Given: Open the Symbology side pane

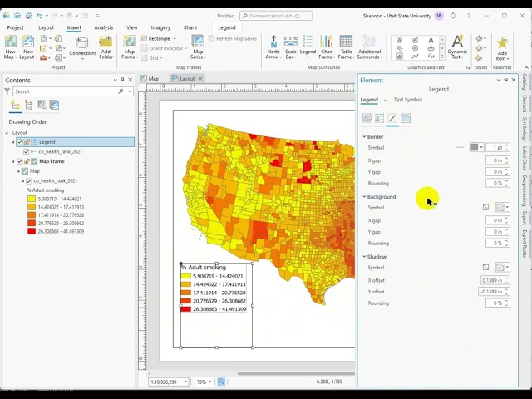Looking at the screenshot, I should pos(525,129).
